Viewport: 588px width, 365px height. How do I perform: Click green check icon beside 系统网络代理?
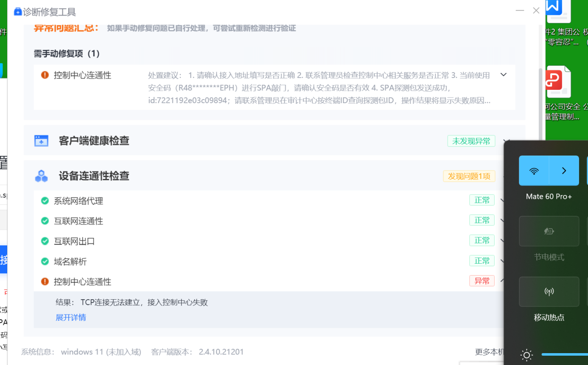[45, 201]
